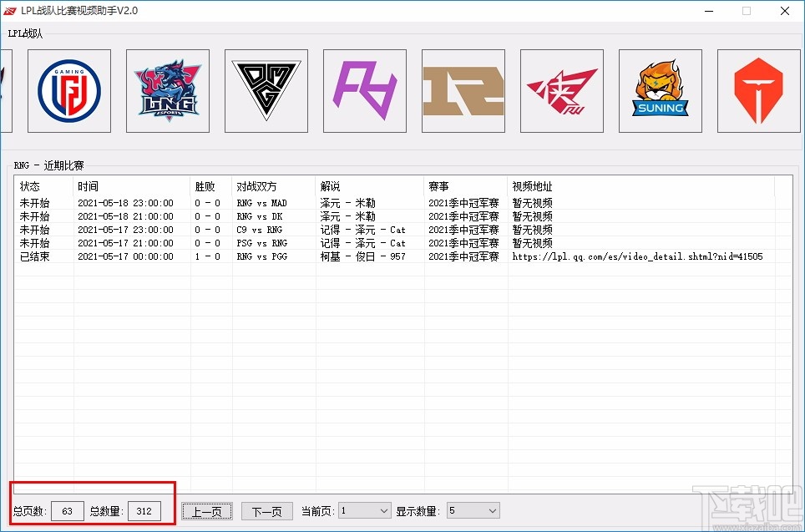805x532 pixels.
Task: Open the LNG Esports team icon
Action: point(168,91)
